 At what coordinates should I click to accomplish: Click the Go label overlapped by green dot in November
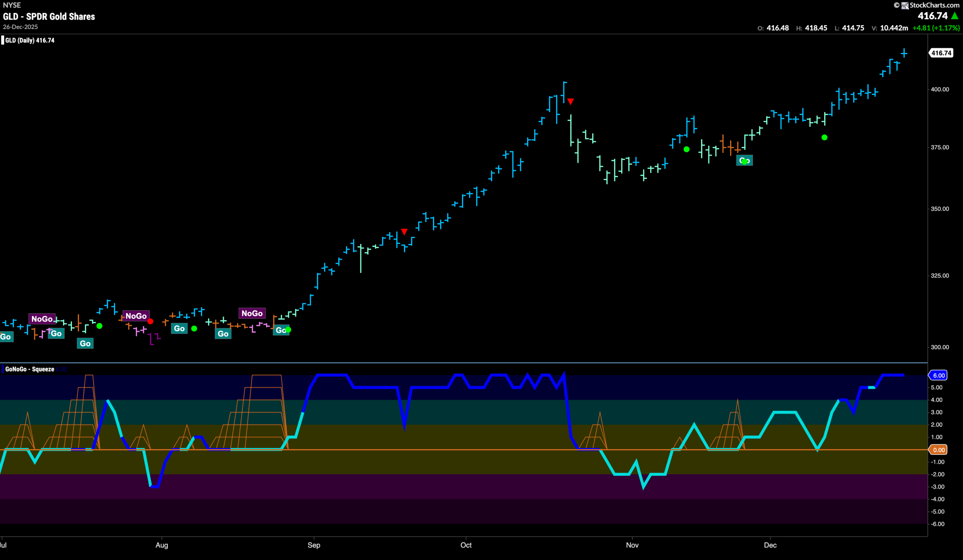click(x=744, y=160)
